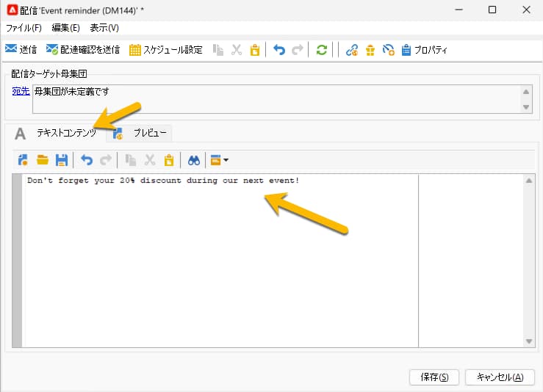Viewport: 543px width, 392px height.
Task: Open Schedule settings (スケジュール設定)
Action: (165, 49)
